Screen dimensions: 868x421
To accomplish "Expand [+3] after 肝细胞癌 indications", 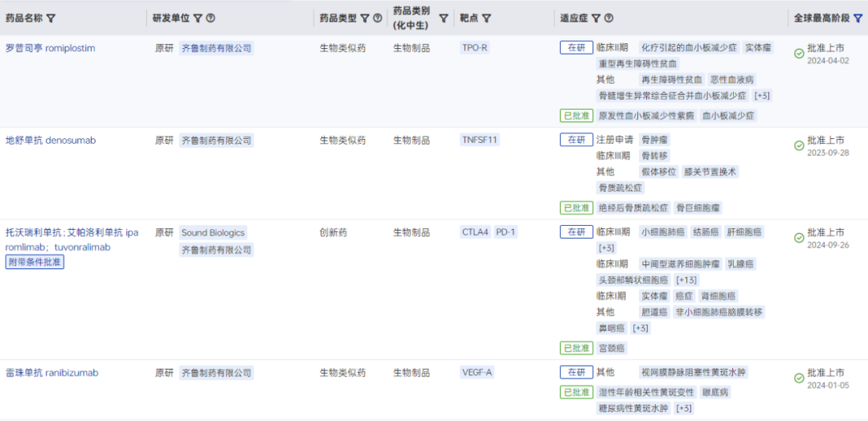I will click(x=606, y=247).
